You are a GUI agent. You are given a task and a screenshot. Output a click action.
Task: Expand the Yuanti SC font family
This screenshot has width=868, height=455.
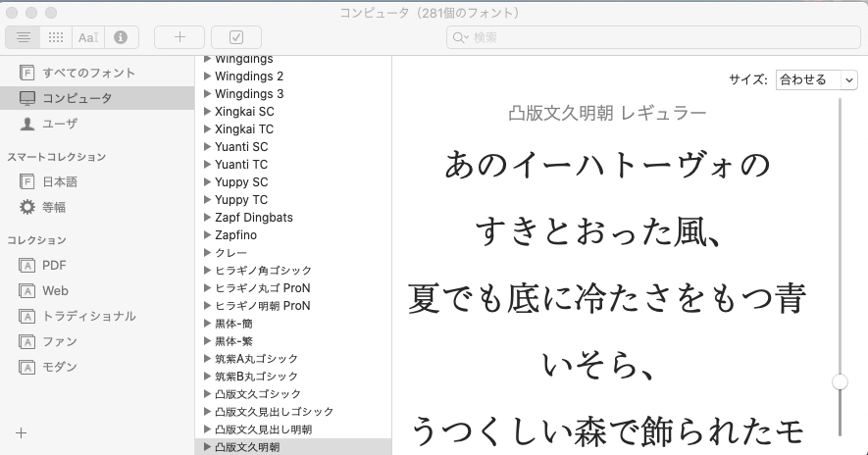point(208,147)
